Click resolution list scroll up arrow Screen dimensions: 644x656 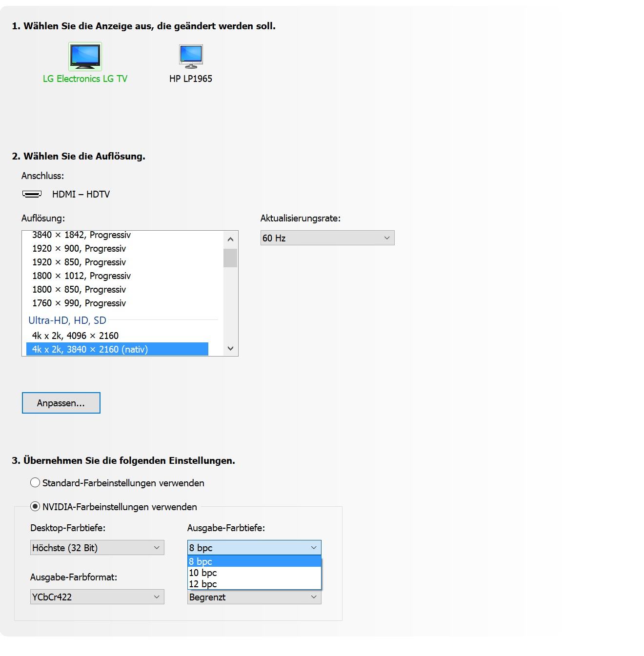[x=230, y=239]
